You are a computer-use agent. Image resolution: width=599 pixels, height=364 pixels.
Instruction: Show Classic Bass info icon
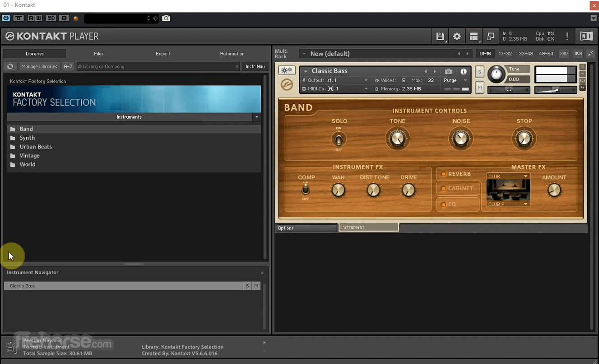464,71
